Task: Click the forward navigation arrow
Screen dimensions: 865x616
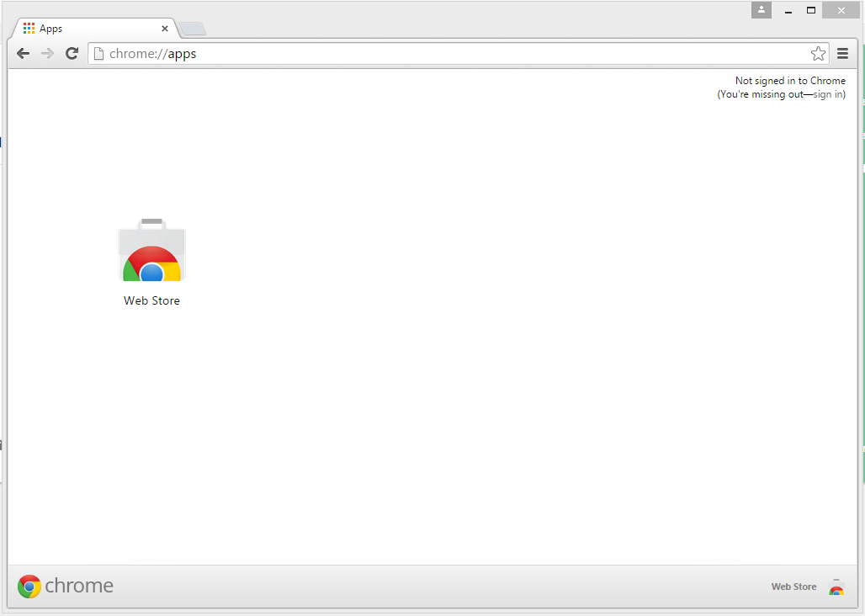Action: click(47, 53)
